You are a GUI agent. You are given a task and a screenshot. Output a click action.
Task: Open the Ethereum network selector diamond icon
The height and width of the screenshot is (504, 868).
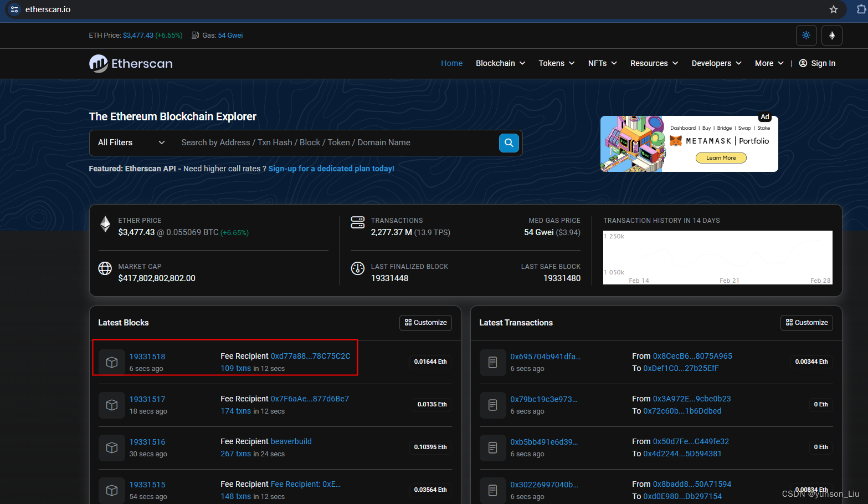(831, 35)
